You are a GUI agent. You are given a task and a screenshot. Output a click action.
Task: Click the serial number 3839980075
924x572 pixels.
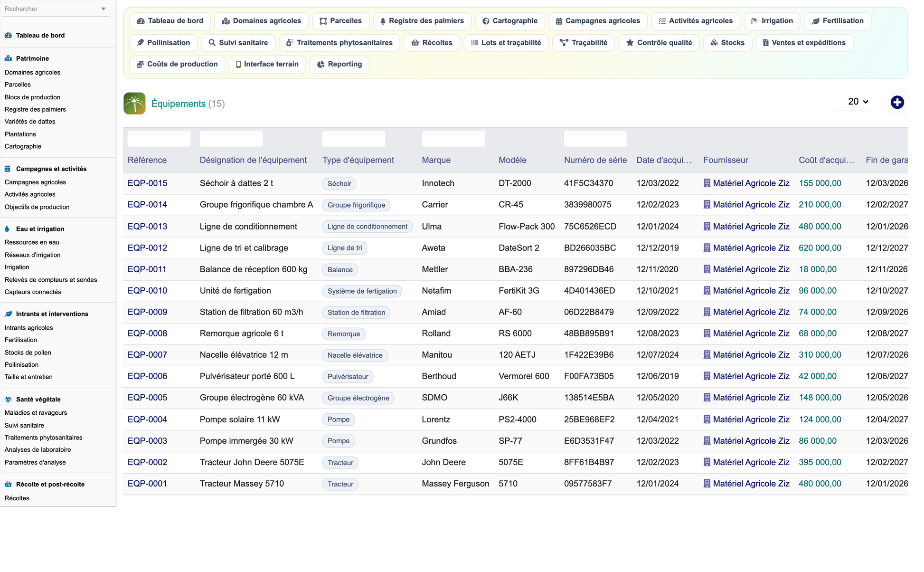pos(588,205)
